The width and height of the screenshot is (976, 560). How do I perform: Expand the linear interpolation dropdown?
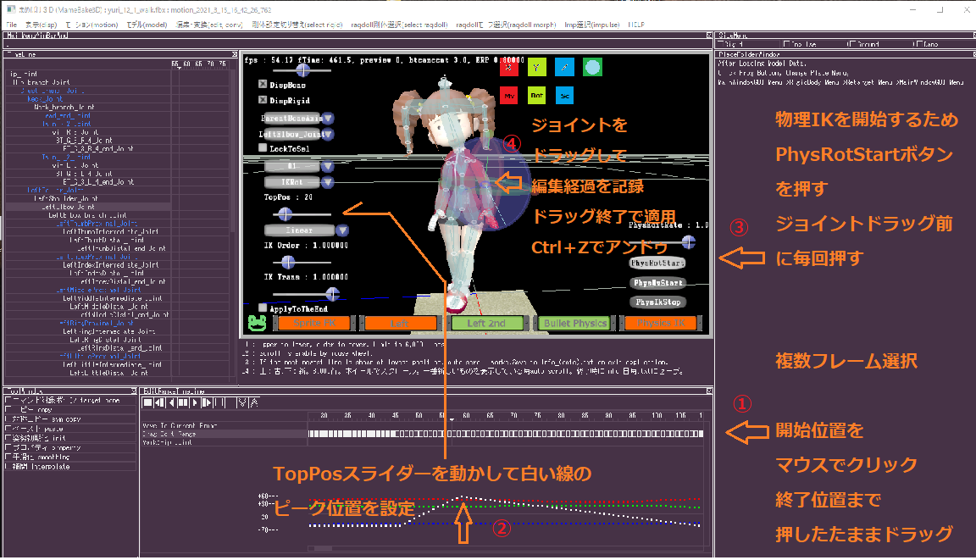(341, 230)
